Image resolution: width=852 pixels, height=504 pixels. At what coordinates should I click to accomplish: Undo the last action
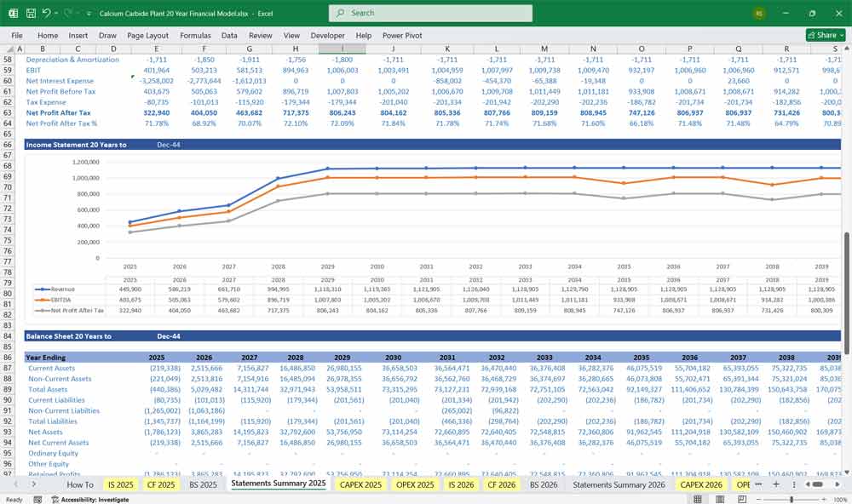tap(49, 13)
